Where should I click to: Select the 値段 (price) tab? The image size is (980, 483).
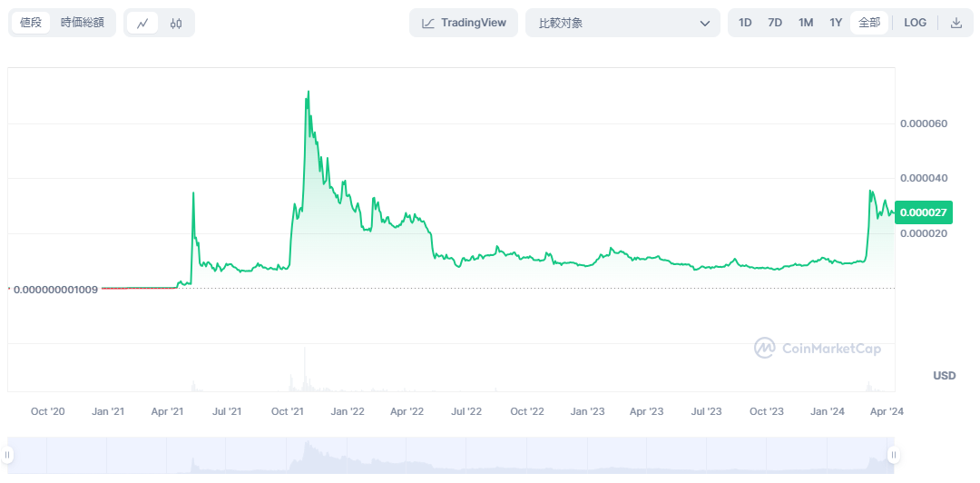(31, 23)
